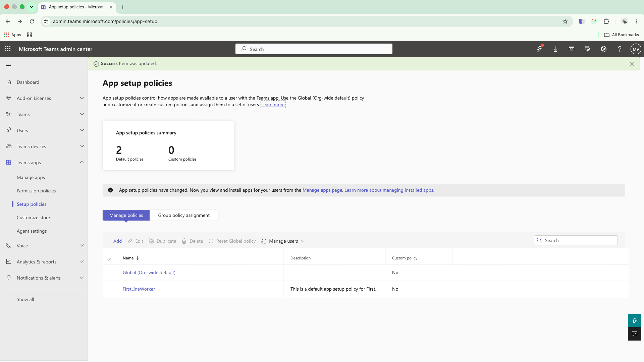Click the Notifications bell icon
644x362 pixels.
9,278
